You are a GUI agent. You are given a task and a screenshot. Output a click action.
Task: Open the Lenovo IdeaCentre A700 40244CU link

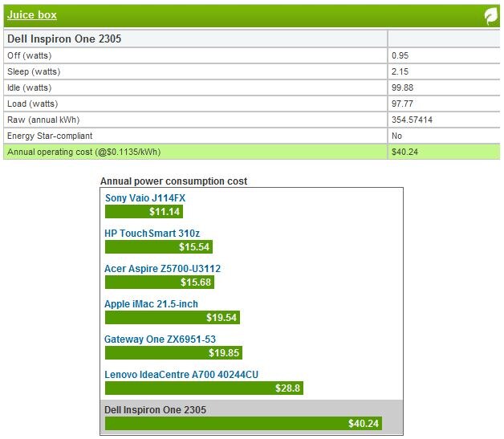[x=181, y=375]
